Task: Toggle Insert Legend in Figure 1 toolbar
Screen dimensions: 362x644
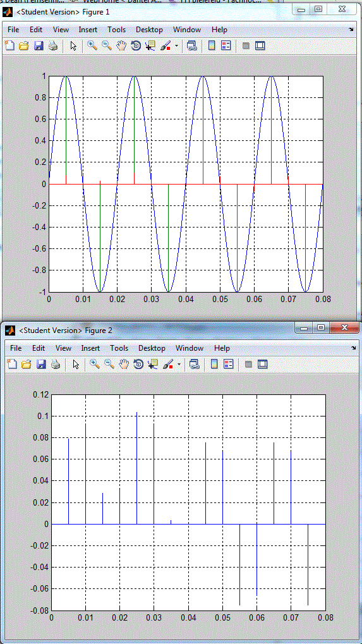Action: click(x=226, y=46)
